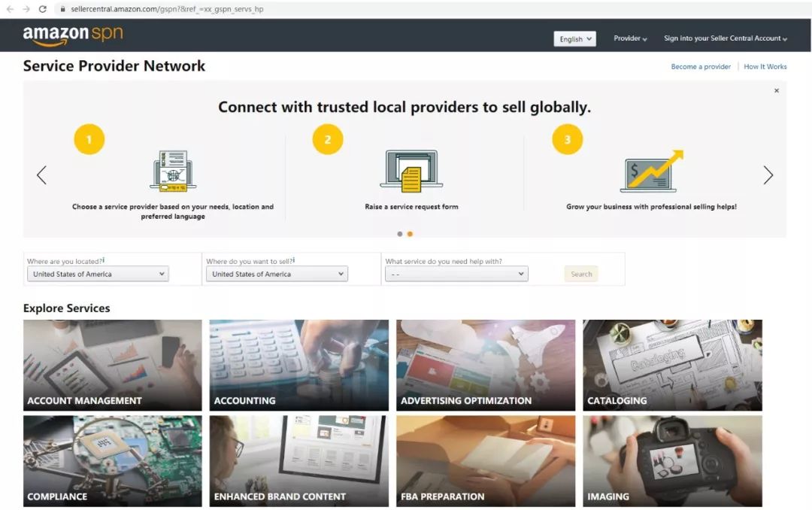This screenshot has height=510, width=812.
Task: Advance carousel with right arrow
Action: pos(768,175)
